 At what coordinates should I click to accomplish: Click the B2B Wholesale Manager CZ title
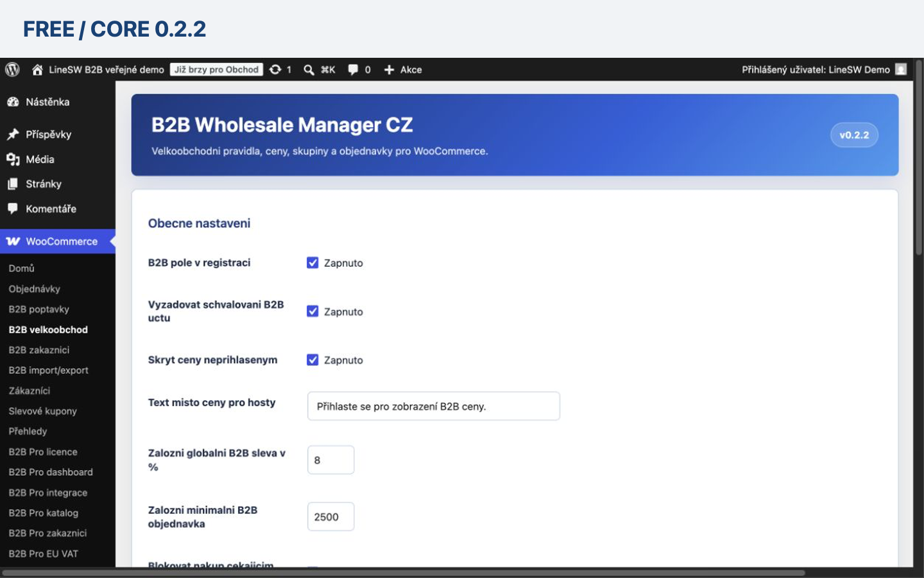pos(282,125)
